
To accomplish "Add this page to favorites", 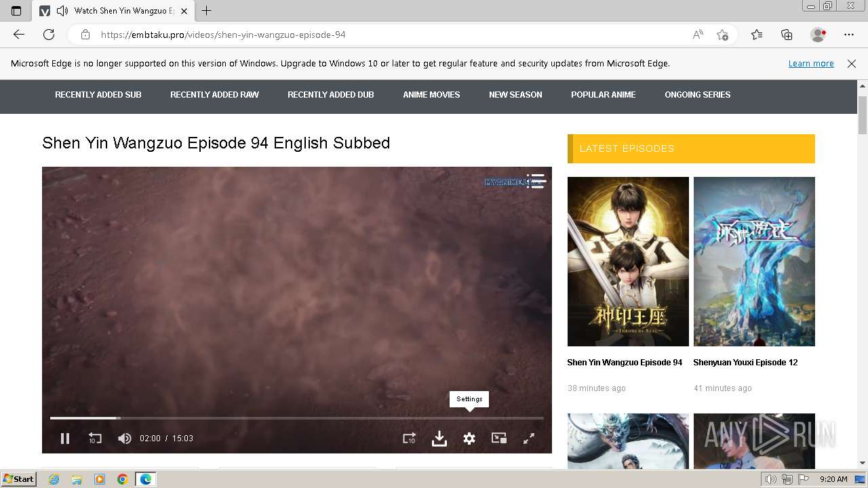I will click(722, 35).
